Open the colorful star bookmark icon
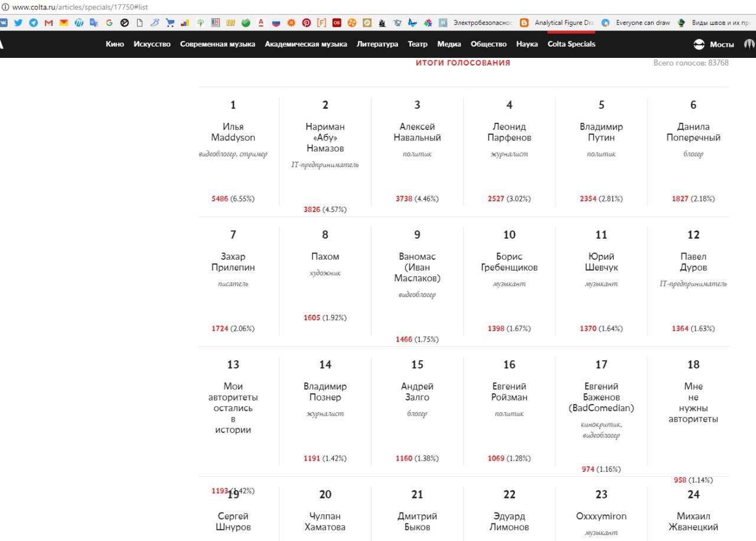Viewport: 756px width, 541px height. [x=428, y=23]
